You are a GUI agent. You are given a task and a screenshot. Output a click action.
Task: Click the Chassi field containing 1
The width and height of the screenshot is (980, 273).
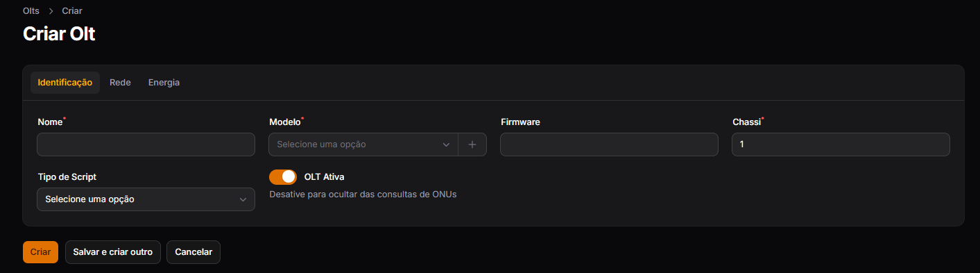tap(841, 144)
